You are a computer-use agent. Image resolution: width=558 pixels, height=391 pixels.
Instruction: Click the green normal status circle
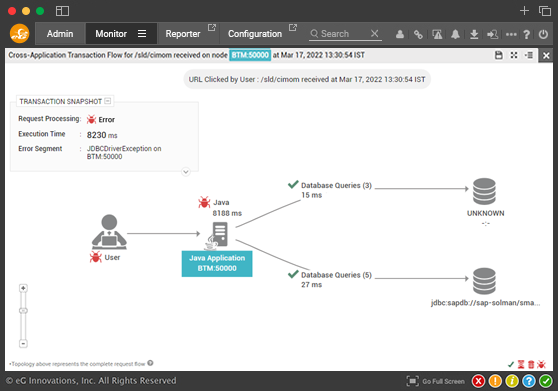tap(546, 381)
